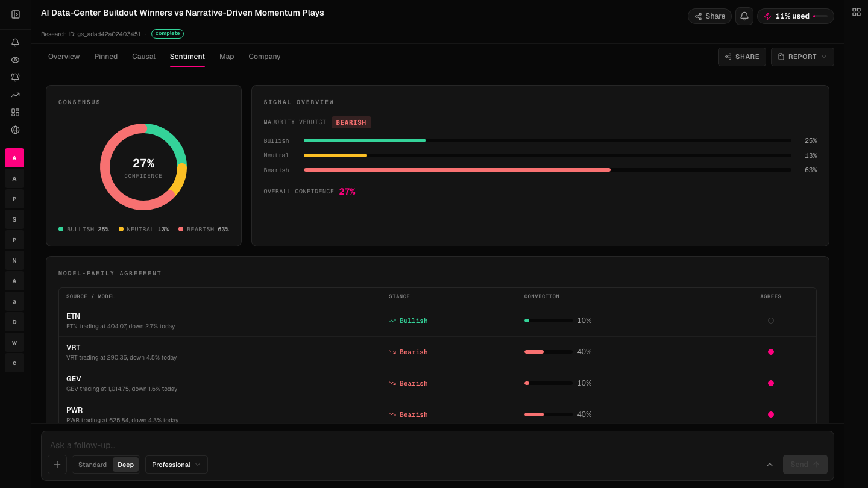
Task: Click the VRT row title
Action: point(73,348)
